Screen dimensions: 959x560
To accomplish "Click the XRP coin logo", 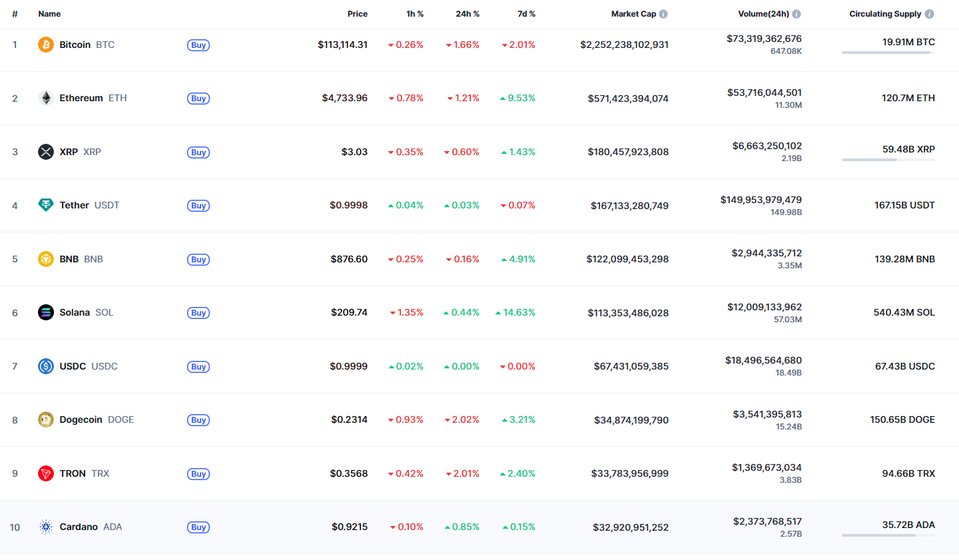I will point(46,152).
